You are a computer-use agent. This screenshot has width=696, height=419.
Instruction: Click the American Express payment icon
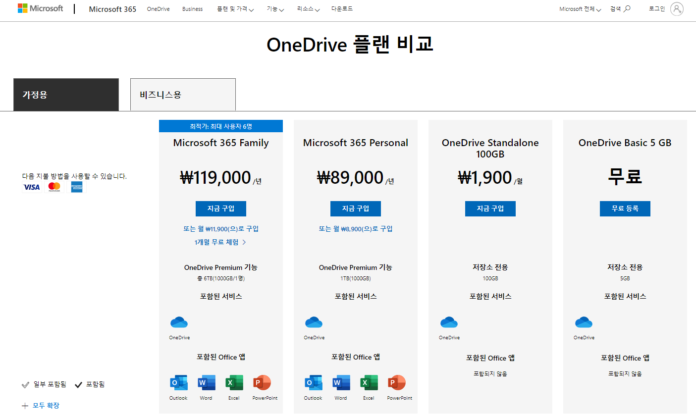click(x=77, y=187)
